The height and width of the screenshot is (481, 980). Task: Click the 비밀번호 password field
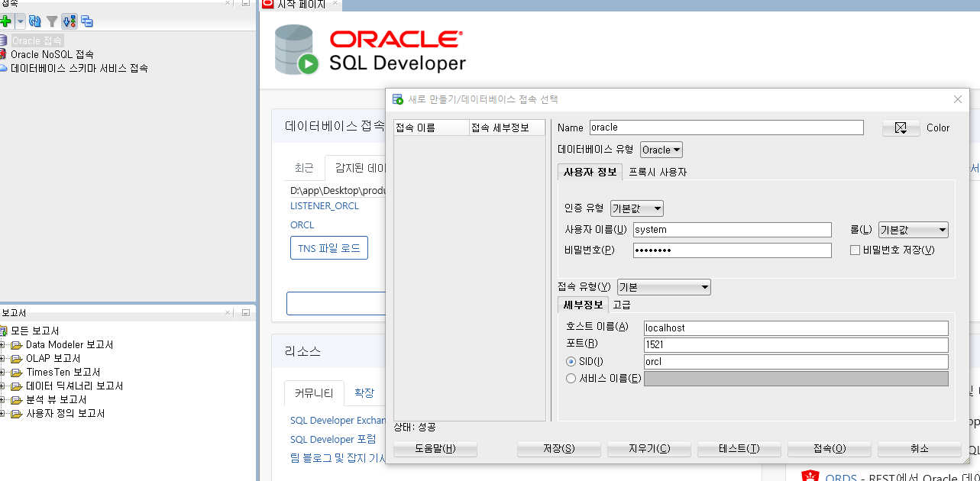(732, 250)
